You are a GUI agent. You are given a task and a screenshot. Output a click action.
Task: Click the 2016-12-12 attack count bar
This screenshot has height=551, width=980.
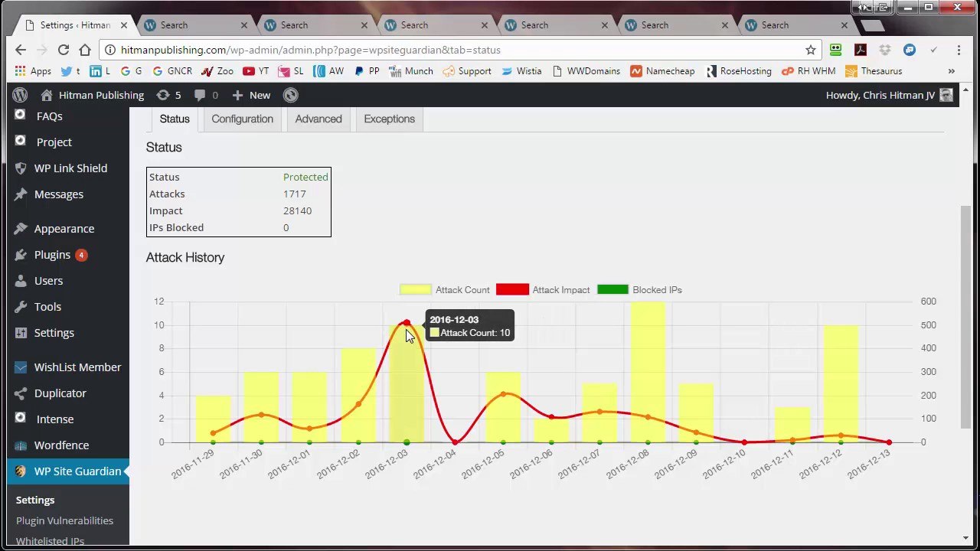coord(841,383)
